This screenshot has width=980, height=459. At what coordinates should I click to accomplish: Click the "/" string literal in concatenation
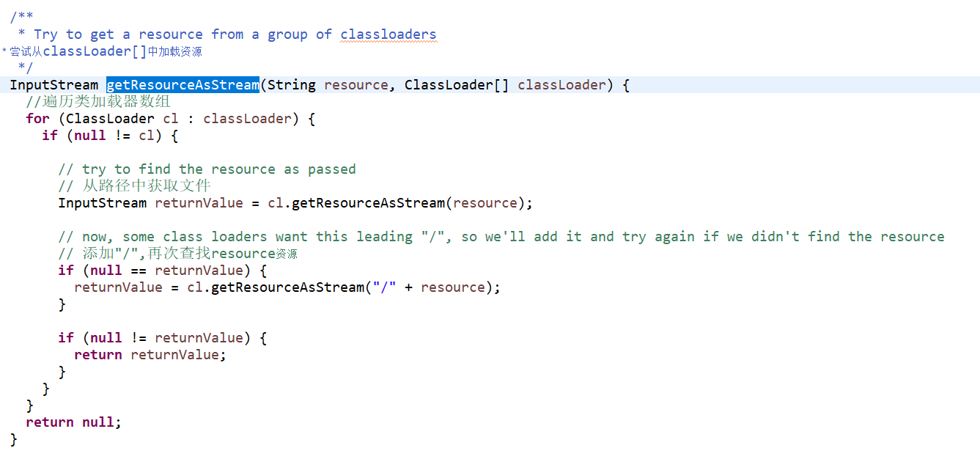384,287
